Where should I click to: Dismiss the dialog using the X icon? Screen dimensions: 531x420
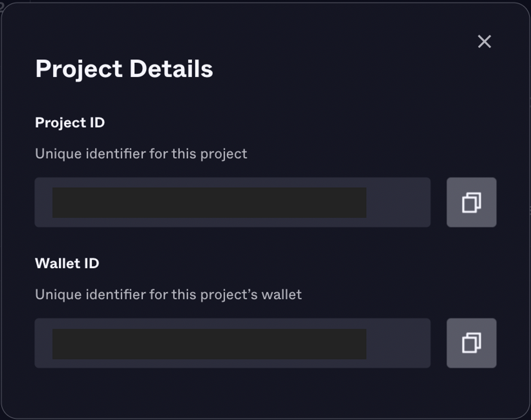tap(484, 42)
